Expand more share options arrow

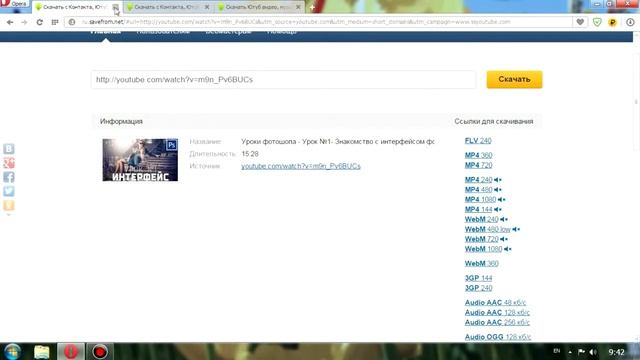tap(9, 215)
